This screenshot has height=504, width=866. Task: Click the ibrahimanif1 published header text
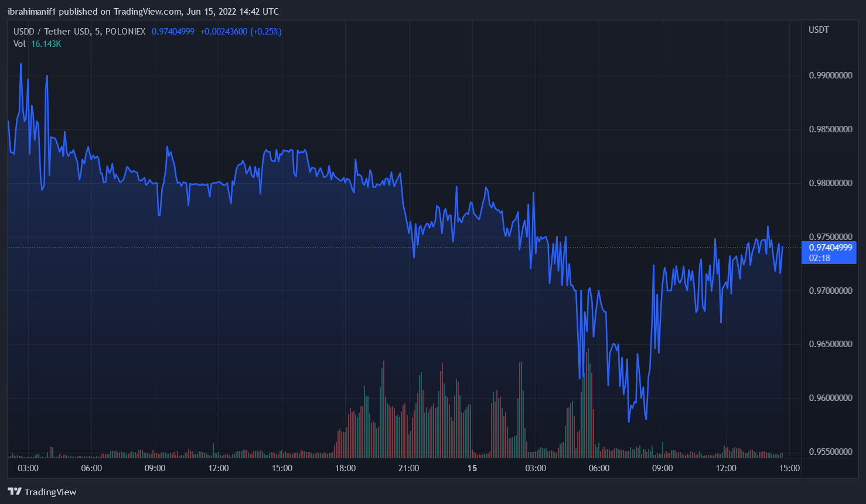143,12
